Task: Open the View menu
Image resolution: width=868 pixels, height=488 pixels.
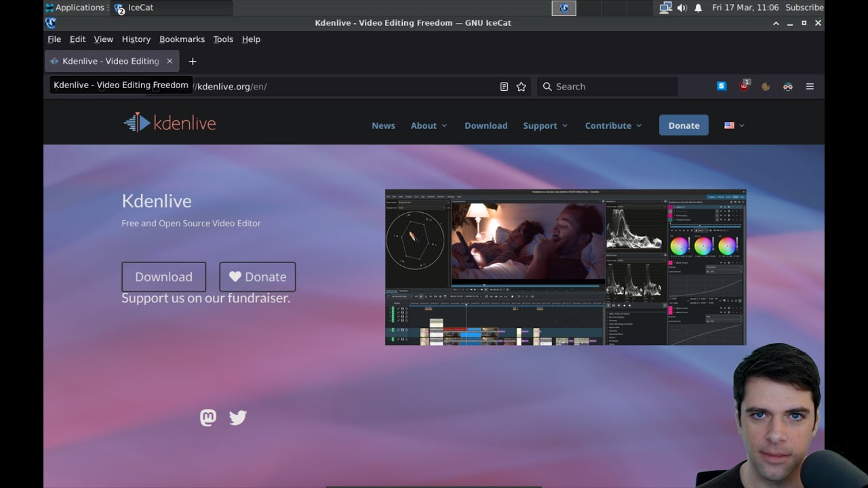Action: point(103,39)
